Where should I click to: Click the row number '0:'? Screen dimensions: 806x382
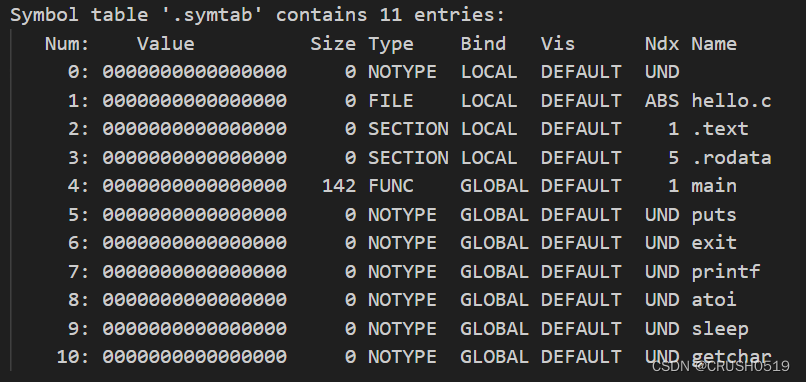pyautogui.click(x=79, y=72)
